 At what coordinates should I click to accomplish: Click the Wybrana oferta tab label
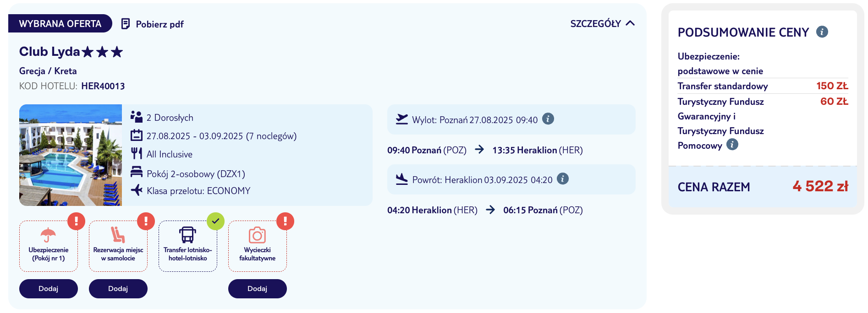[x=60, y=23]
